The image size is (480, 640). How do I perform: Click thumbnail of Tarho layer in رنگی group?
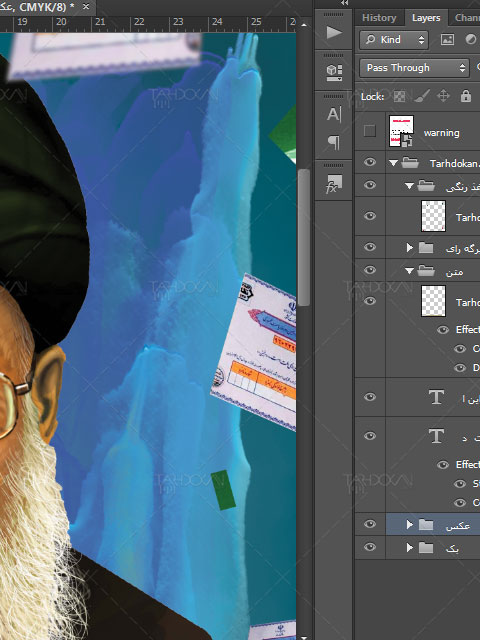433,216
